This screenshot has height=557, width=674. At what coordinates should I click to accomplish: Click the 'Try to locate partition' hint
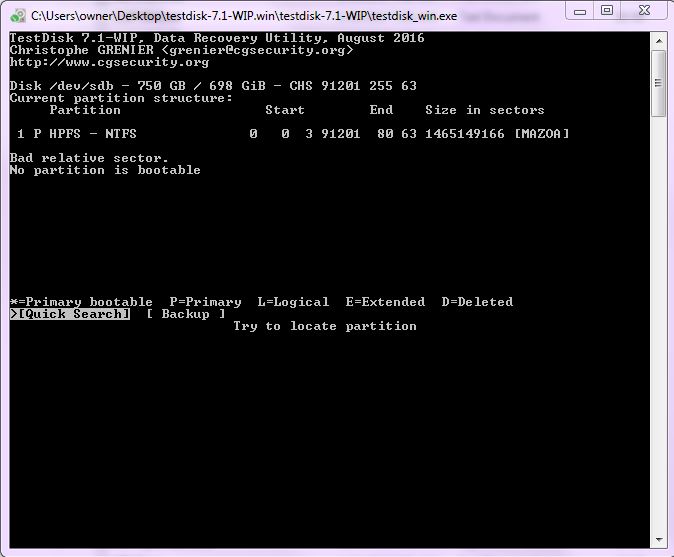(325, 326)
